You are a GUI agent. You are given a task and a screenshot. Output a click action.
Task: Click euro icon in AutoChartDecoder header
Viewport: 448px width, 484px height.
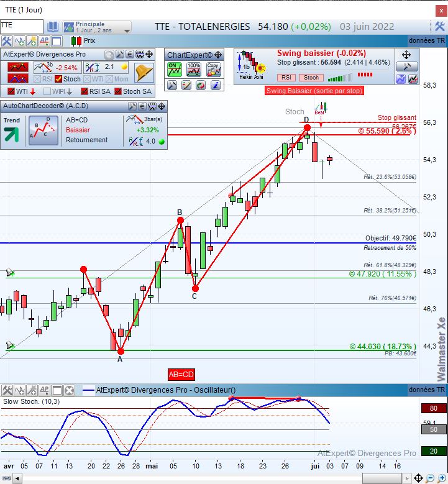[x=142, y=106]
